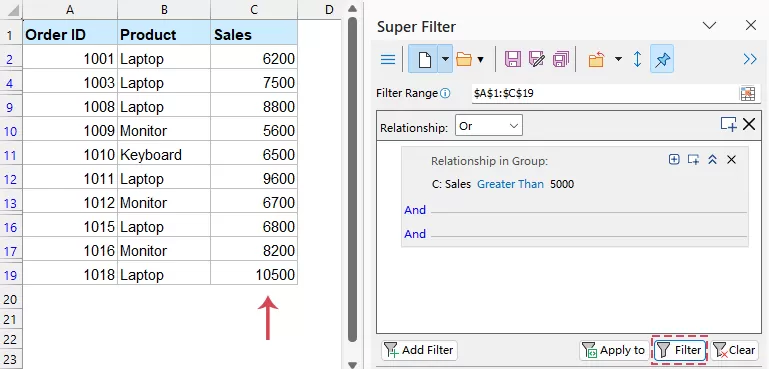This screenshot has height=369, width=769.
Task: Click the stacked floppy disks icon
Action: (x=561, y=60)
